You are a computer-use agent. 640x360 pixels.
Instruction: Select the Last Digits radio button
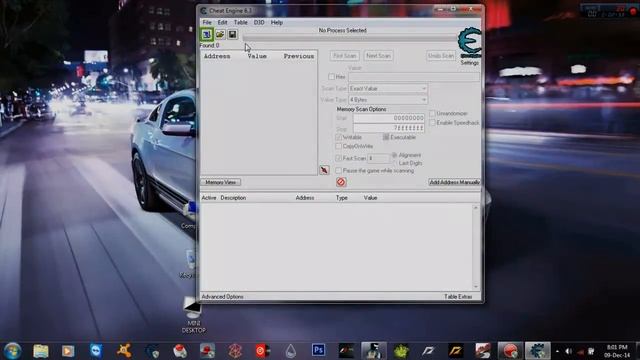click(394, 163)
